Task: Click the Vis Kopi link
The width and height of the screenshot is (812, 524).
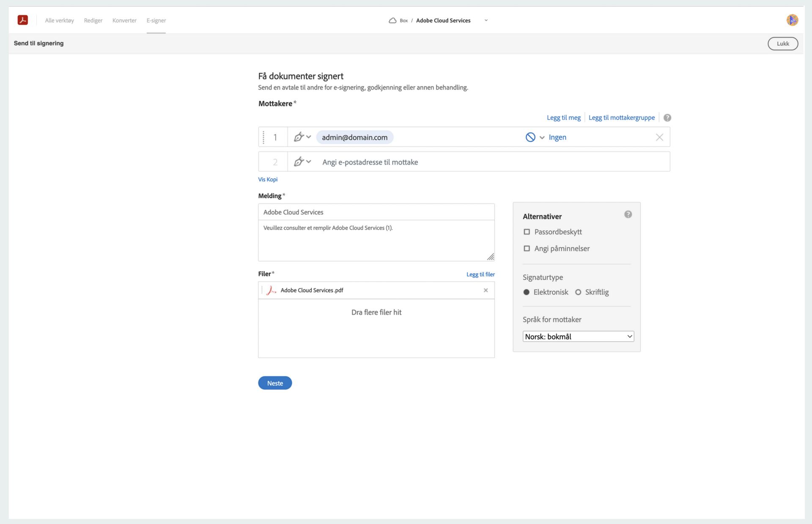Action: coord(268,179)
